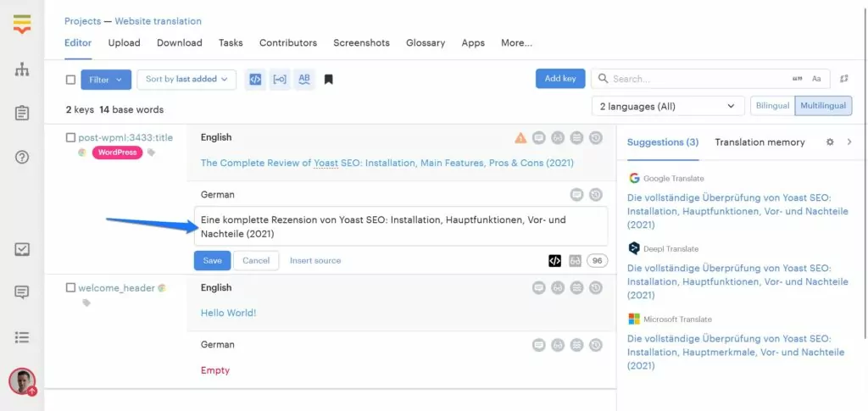Click the tag icon under welcome_header

click(86, 303)
